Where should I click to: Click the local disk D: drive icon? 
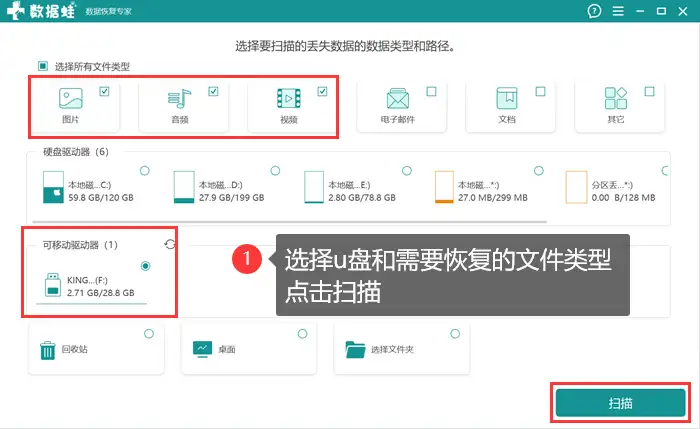[x=184, y=187]
